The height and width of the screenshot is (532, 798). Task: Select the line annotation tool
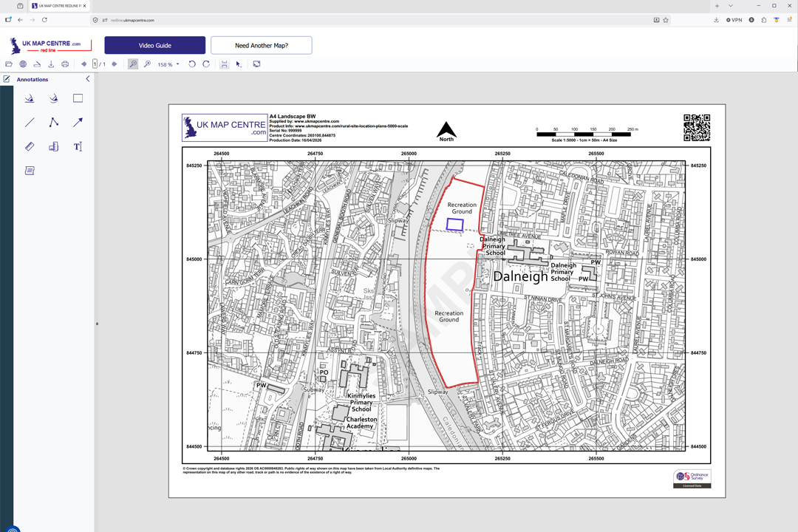(30, 123)
